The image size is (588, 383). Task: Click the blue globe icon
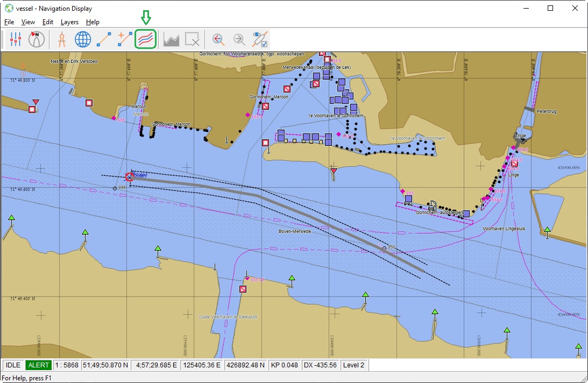tap(83, 39)
